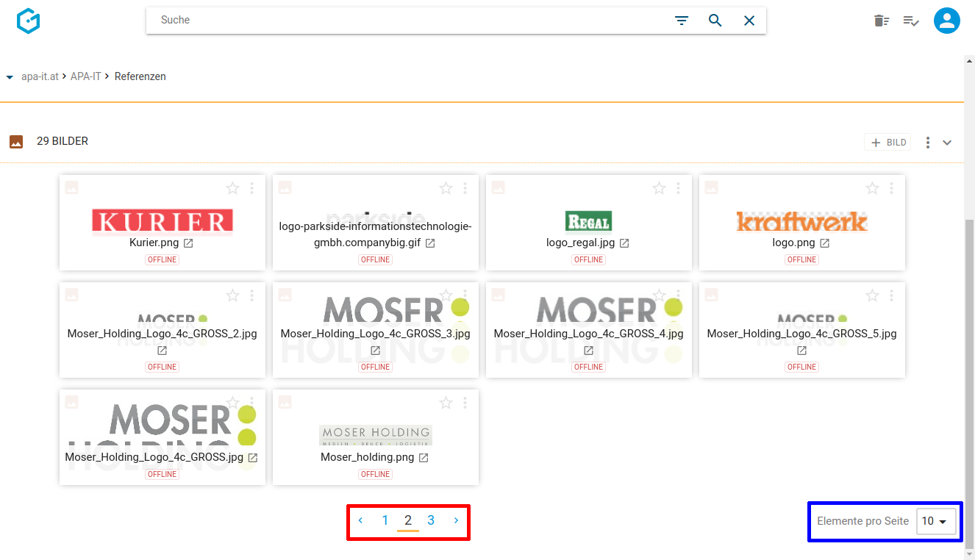The width and height of the screenshot is (975, 560).
Task: Select Referenzen breadcrumb
Action: (x=140, y=76)
